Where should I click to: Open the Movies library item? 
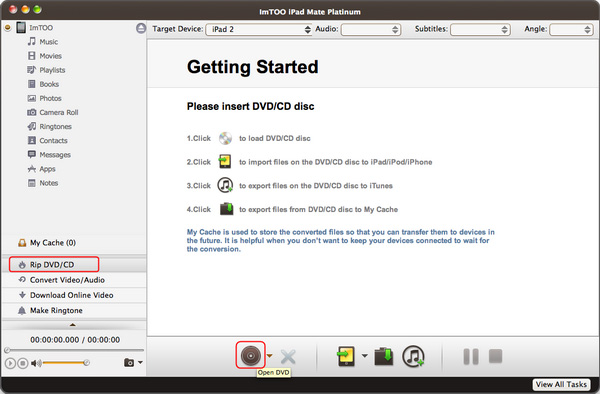pos(45,56)
